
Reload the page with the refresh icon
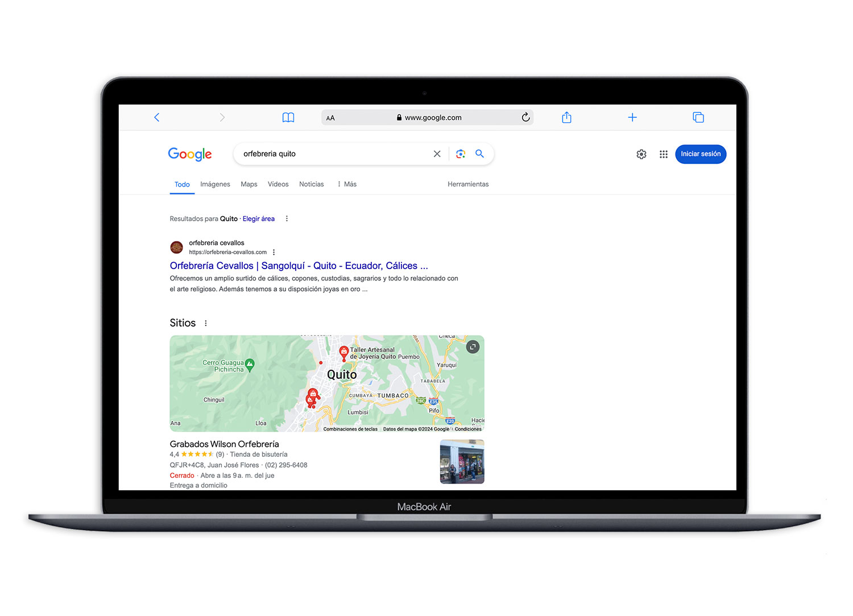[x=525, y=117]
